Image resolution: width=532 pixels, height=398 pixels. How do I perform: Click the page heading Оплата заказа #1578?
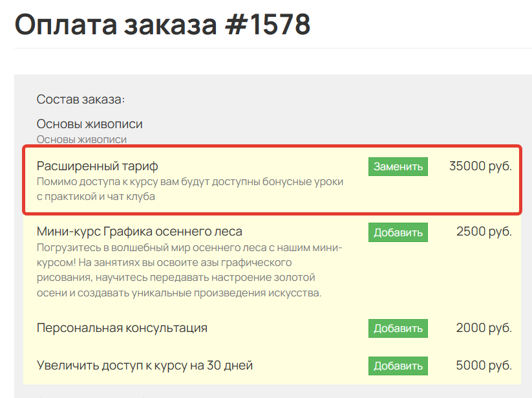pyautogui.click(x=162, y=25)
